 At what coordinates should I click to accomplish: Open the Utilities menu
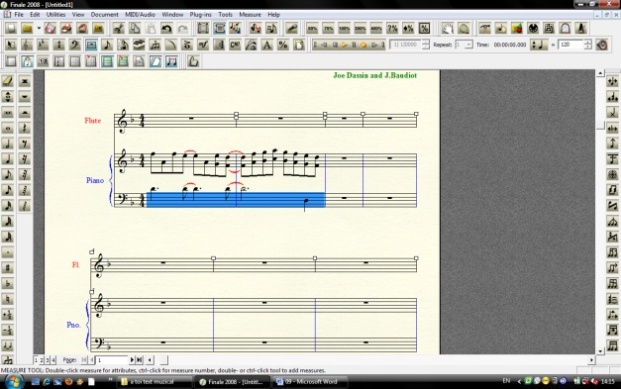click(x=56, y=15)
